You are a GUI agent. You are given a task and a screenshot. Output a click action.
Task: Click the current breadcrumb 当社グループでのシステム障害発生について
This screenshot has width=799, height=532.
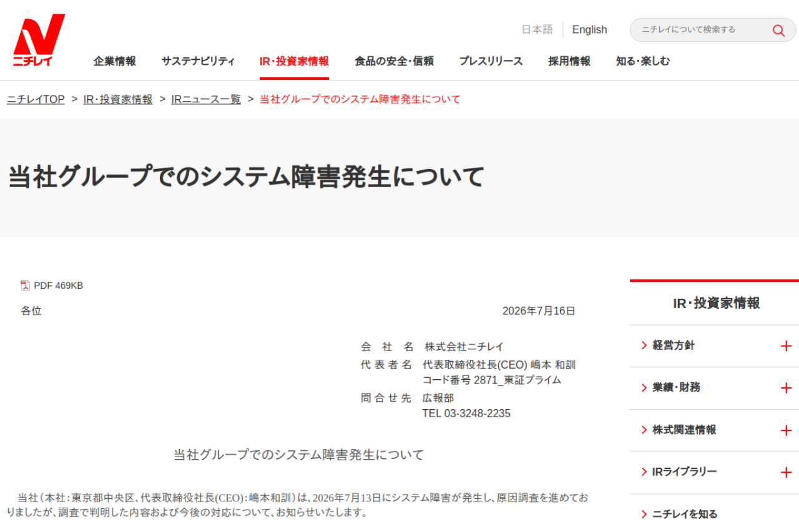(x=360, y=99)
